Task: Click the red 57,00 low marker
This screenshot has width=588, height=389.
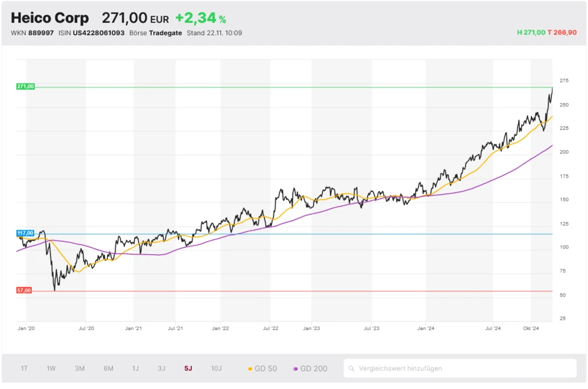Action: pos(24,291)
